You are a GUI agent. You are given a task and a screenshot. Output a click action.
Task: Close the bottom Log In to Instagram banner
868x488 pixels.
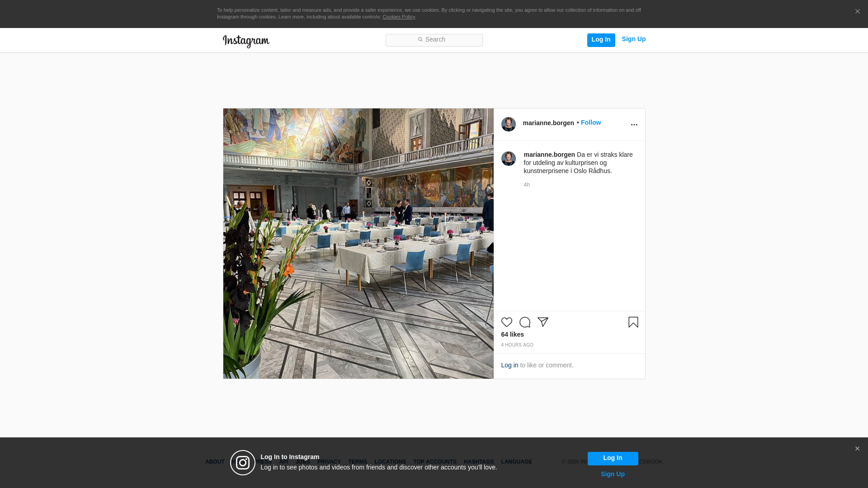tap(857, 449)
